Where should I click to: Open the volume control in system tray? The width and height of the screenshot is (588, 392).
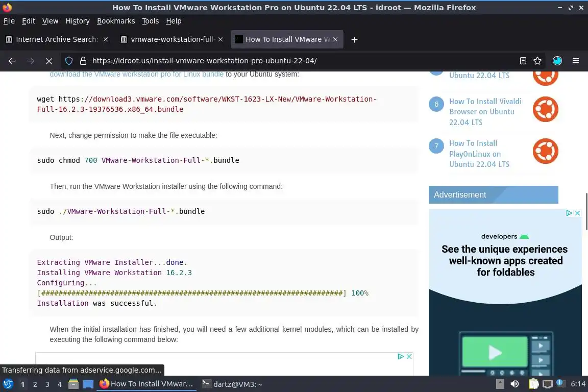515,384
